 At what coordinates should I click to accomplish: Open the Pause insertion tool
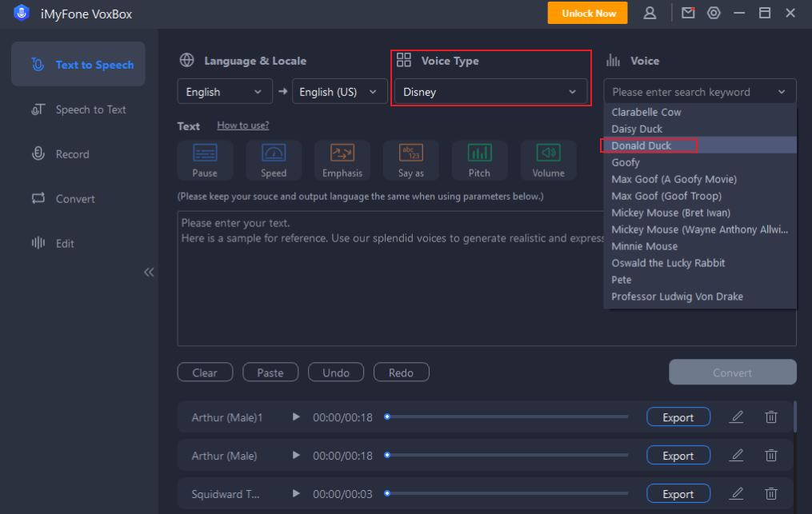pos(205,161)
